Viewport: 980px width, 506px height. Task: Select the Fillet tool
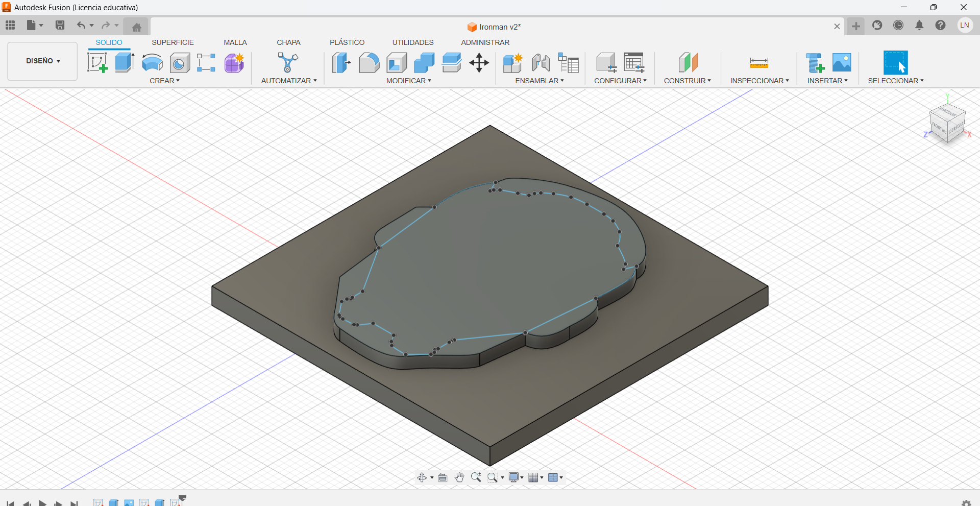click(x=369, y=63)
